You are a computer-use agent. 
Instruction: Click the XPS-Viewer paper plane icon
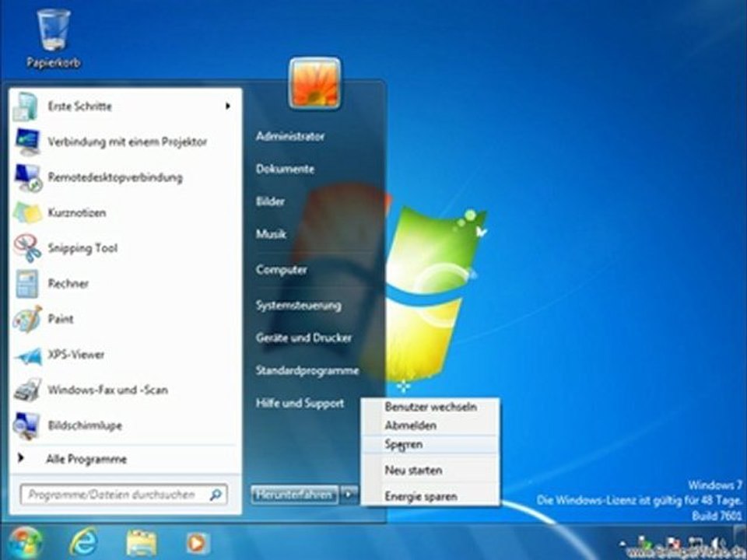coord(29,355)
